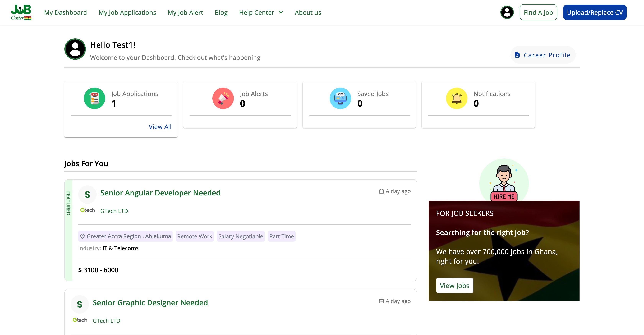The image size is (644, 335).
Task: Click the yellow Notifications bell icon
Action: pyautogui.click(x=457, y=98)
